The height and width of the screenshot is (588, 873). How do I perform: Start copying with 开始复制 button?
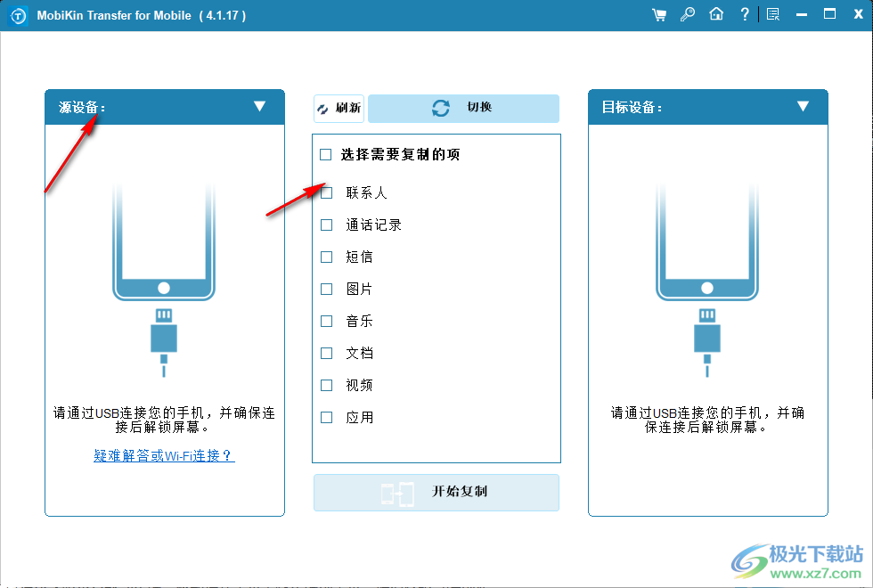(436, 493)
